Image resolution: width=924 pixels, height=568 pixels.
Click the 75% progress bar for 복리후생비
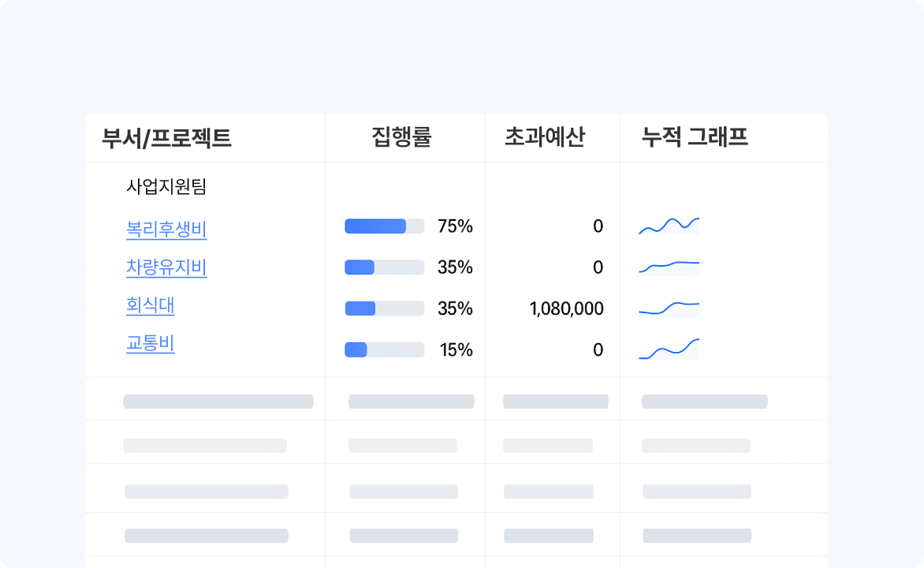pyautogui.click(x=385, y=226)
